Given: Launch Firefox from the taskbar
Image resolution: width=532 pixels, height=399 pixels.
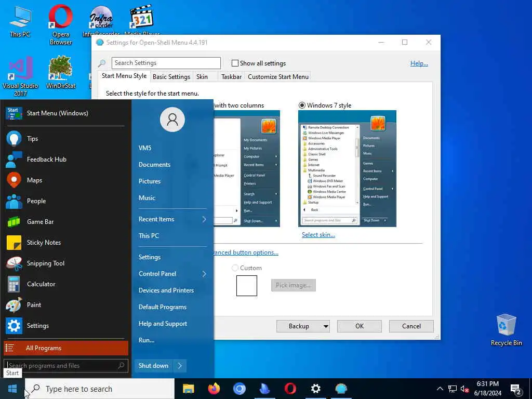Looking at the screenshot, I should tap(214, 389).
